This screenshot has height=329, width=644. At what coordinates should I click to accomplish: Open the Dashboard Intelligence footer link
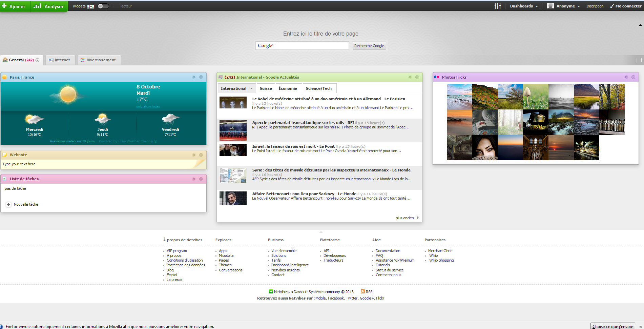[x=290, y=265]
